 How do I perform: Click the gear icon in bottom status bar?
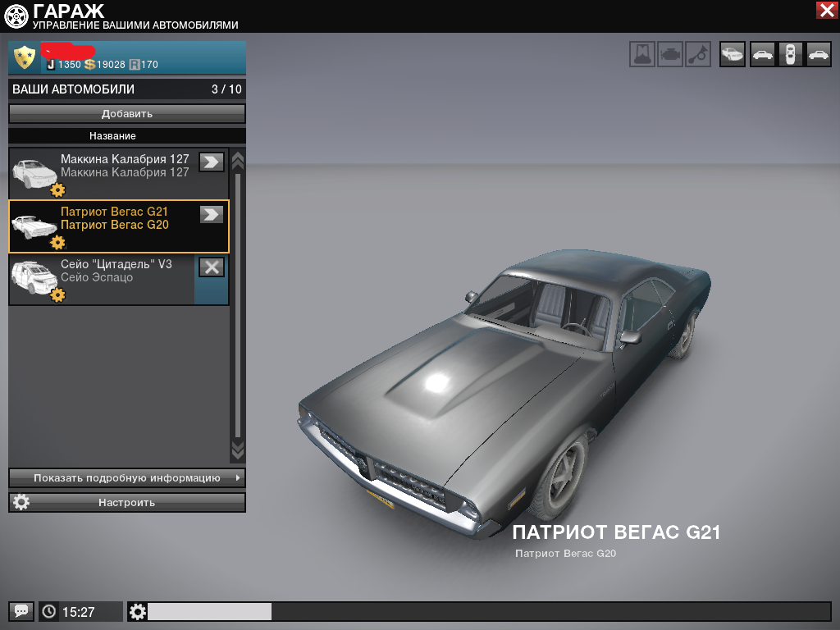point(138,611)
